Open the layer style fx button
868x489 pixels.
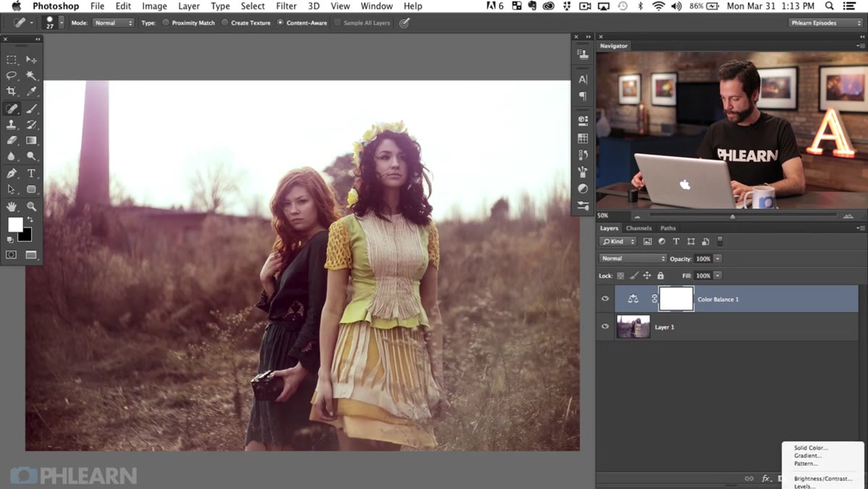click(x=765, y=478)
